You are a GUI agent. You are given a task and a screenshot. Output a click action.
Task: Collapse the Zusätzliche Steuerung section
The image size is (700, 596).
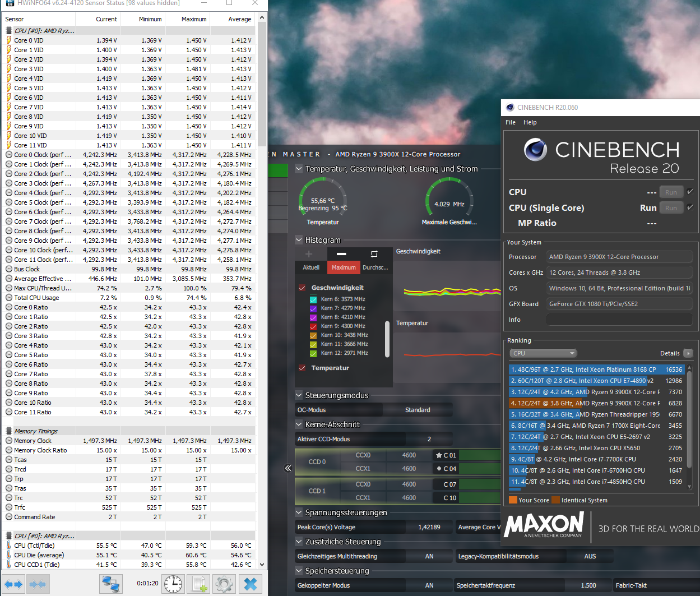[x=299, y=542]
